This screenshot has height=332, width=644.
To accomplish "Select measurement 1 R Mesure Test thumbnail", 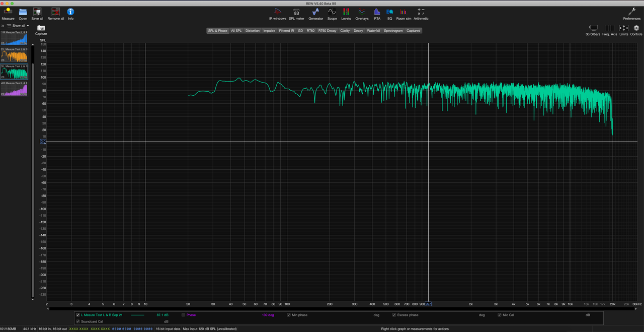I will click(x=14, y=38).
